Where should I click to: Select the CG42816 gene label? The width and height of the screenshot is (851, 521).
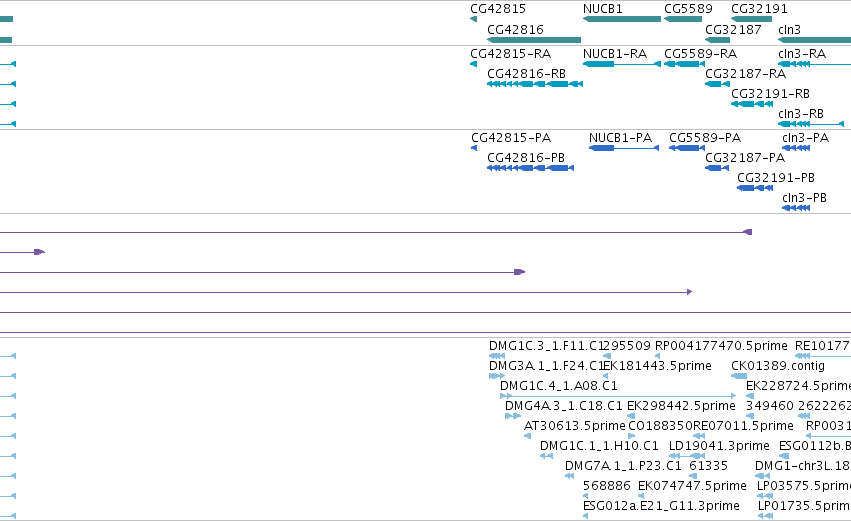(x=515, y=29)
